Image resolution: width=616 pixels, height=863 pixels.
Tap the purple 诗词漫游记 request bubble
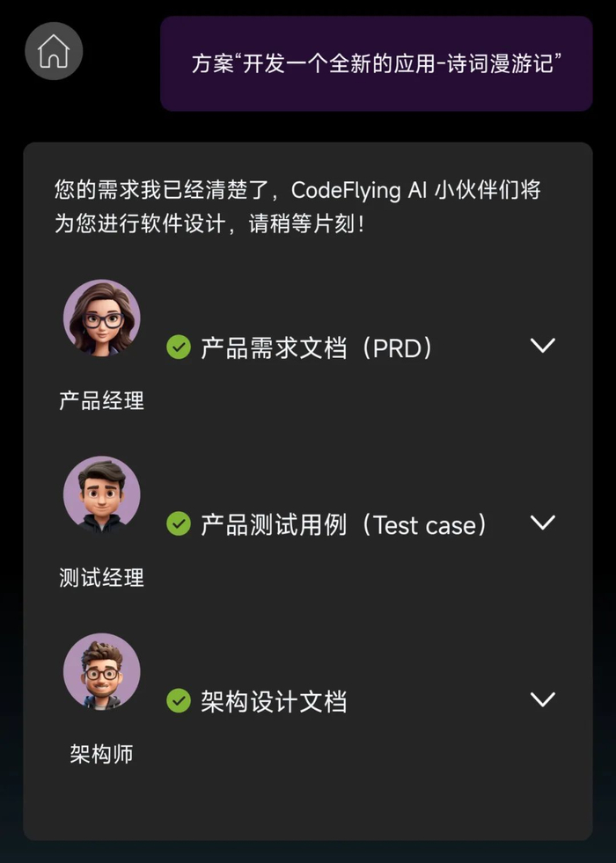376,63
